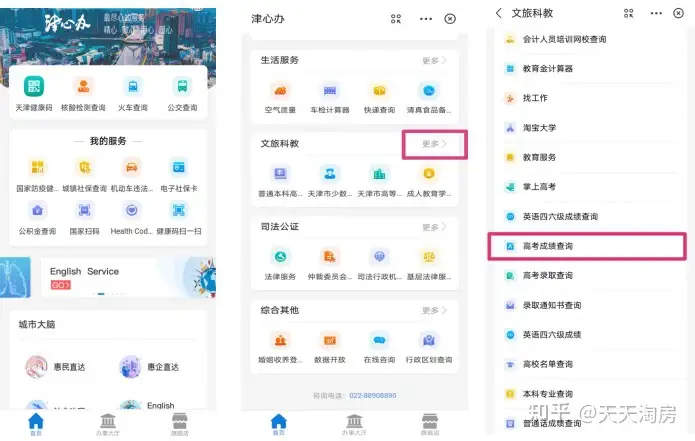This screenshot has height=441, width=695.
Task: Open 惠民直达 in 城市大脑
Action: 55,367
